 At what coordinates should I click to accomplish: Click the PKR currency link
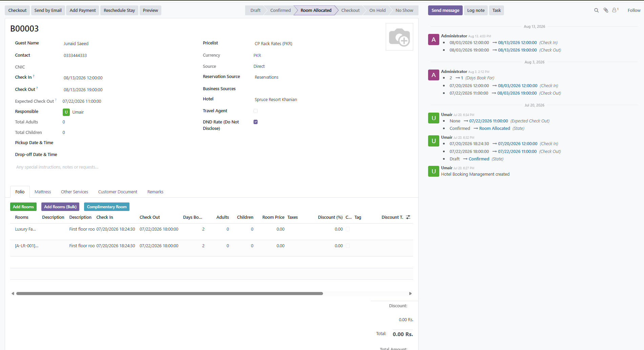click(x=257, y=56)
